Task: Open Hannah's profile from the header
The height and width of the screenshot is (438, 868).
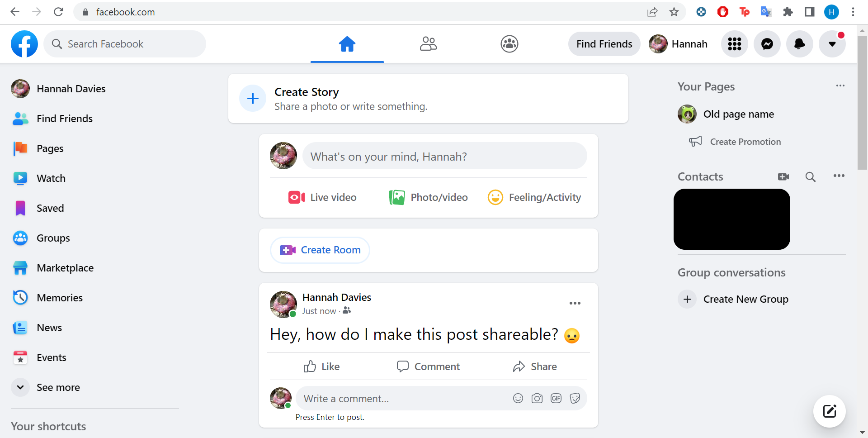Action: click(x=679, y=44)
